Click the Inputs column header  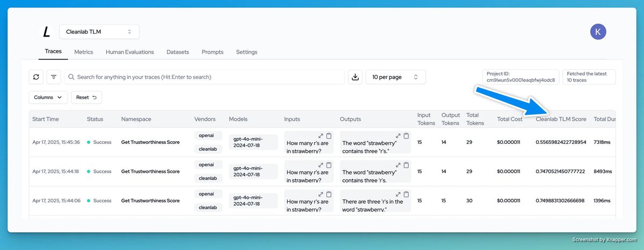[x=292, y=119]
